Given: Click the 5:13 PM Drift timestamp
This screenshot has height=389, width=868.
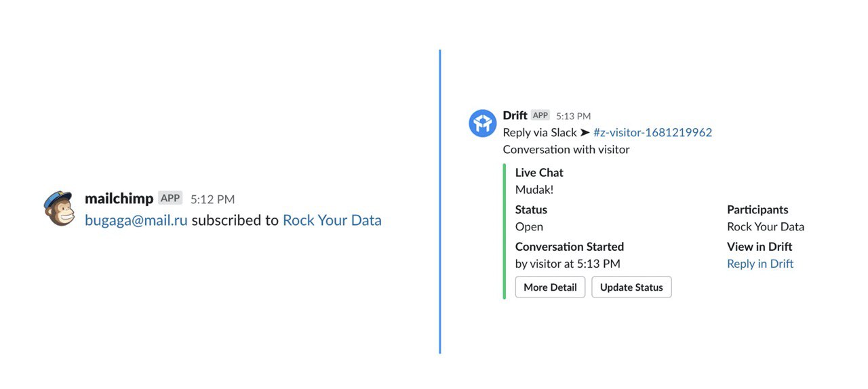Looking at the screenshot, I should [573, 117].
